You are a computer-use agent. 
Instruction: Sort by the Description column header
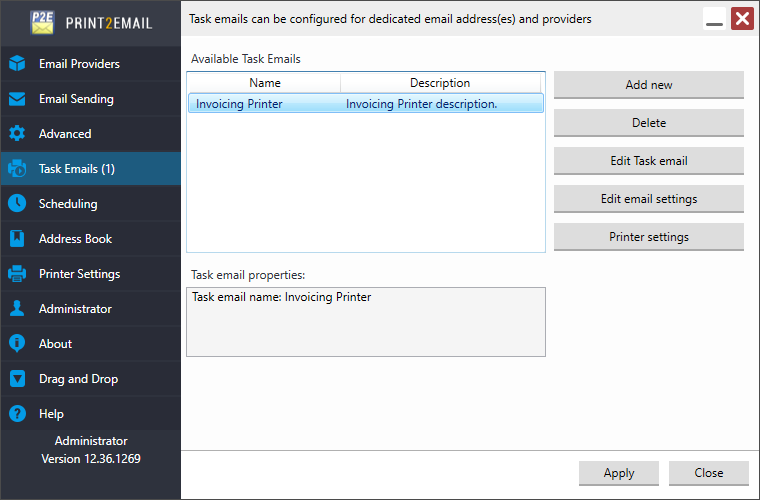pyautogui.click(x=440, y=83)
